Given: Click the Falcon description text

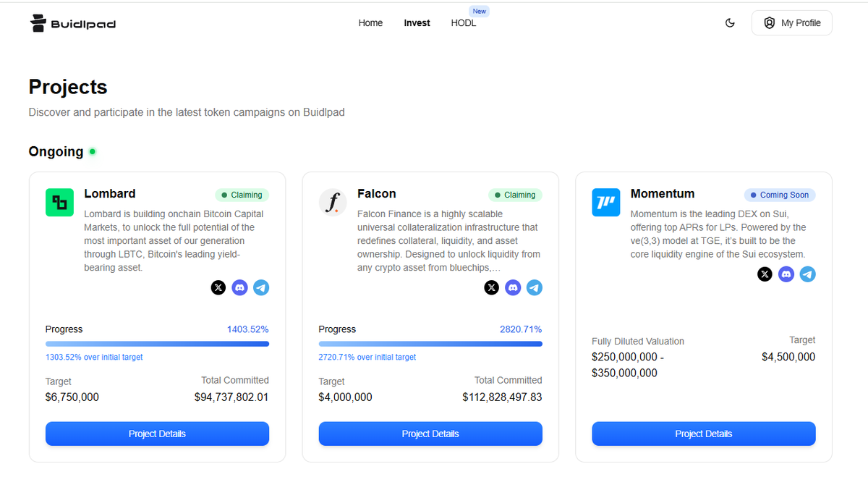Looking at the screenshot, I should (448, 241).
